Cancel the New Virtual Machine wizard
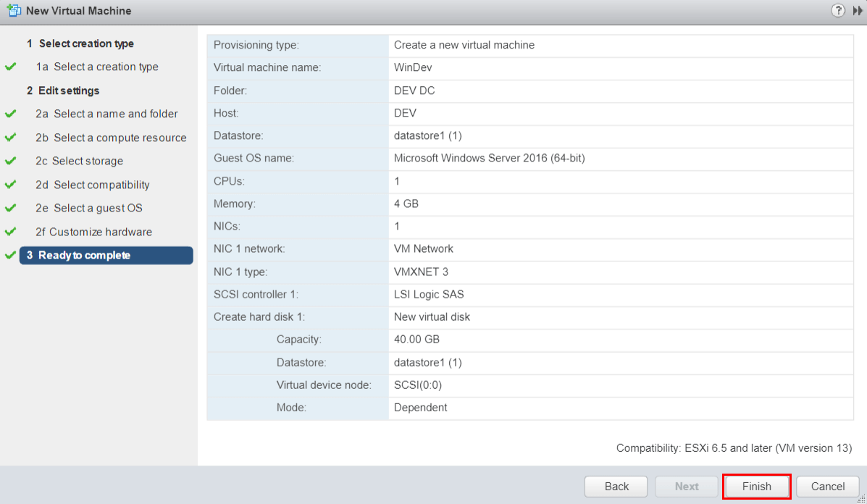The image size is (867, 504). point(828,487)
